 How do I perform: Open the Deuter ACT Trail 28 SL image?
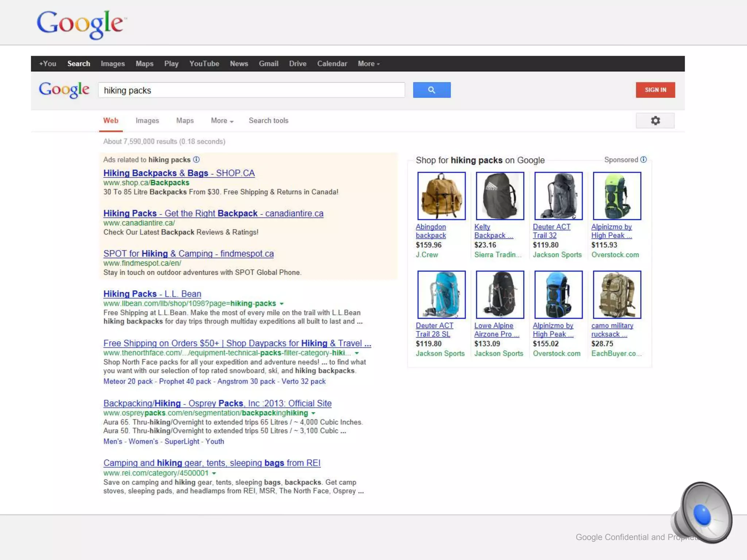(x=441, y=295)
